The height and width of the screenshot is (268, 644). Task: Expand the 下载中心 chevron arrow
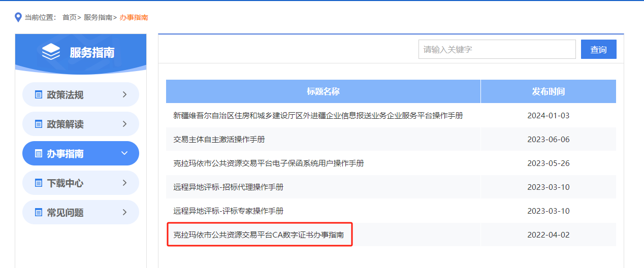coord(124,183)
